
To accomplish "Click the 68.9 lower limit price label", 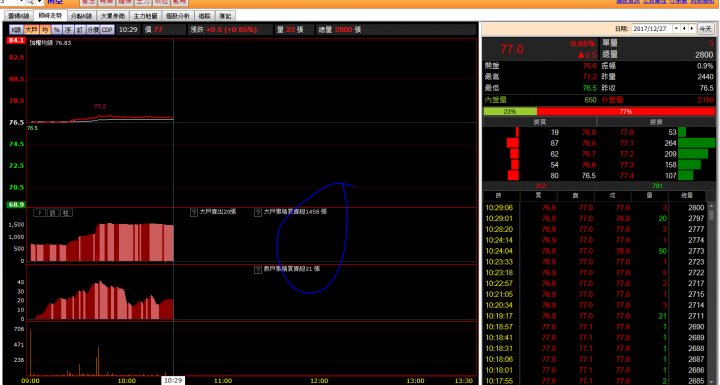I will pos(16,204).
